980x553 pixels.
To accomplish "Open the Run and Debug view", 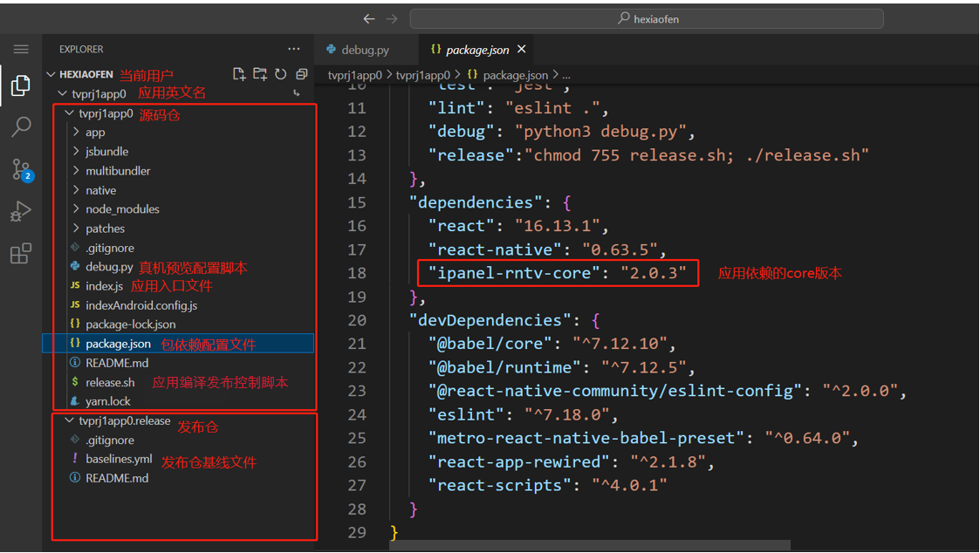I will [21, 212].
